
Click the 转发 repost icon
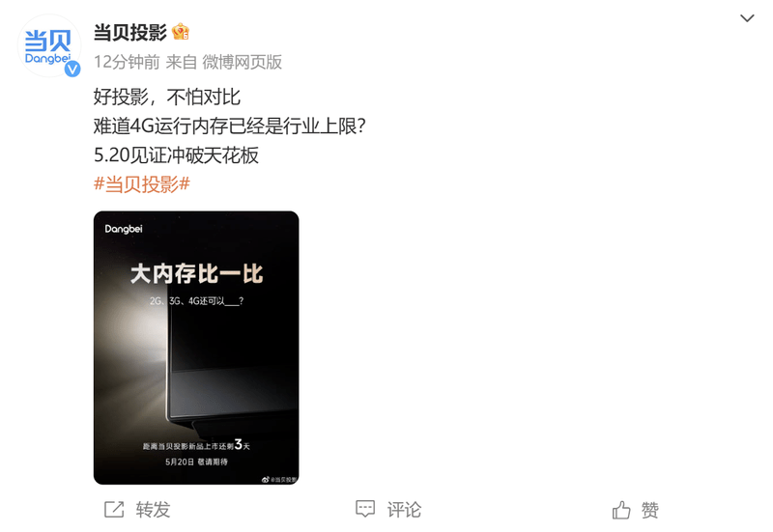(x=114, y=510)
